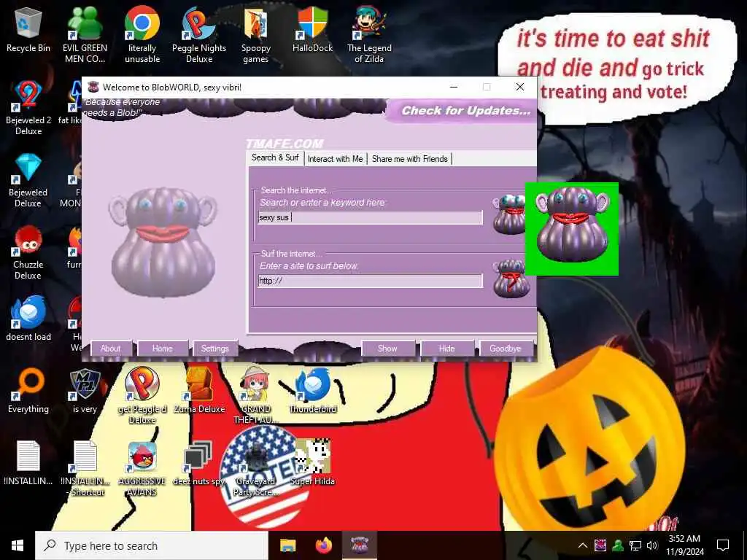Image resolution: width=747 pixels, height=560 pixels.
Task: Click the Show button
Action: [387, 349]
